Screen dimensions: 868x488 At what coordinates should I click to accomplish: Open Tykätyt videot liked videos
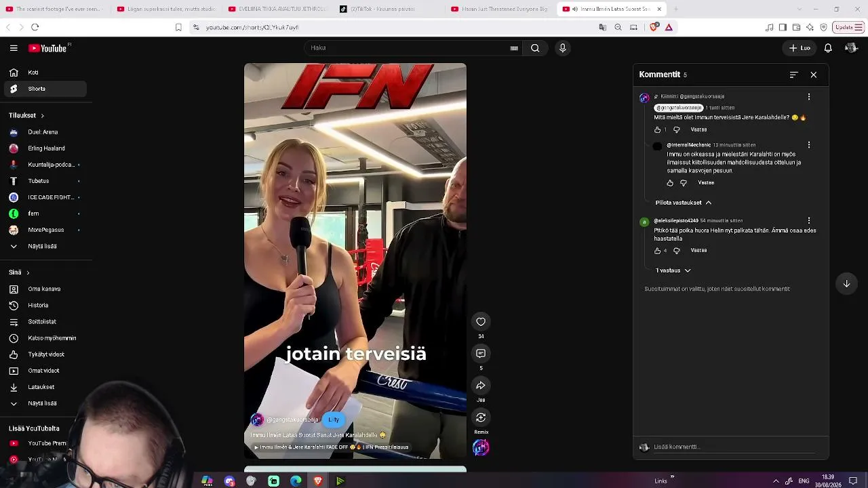(45, 354)
